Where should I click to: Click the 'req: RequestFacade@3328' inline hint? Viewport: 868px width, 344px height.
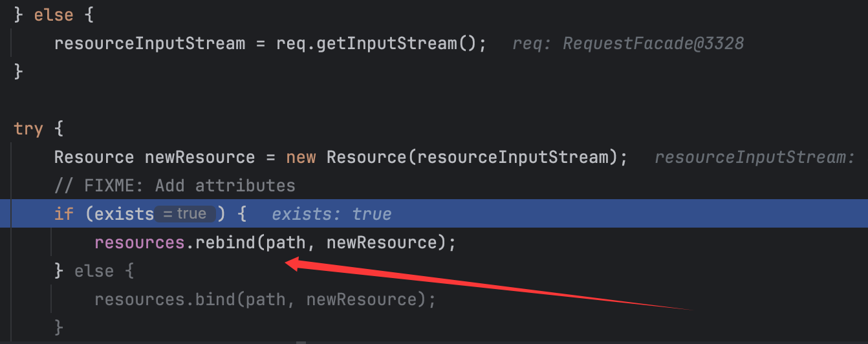pos(628,43)
